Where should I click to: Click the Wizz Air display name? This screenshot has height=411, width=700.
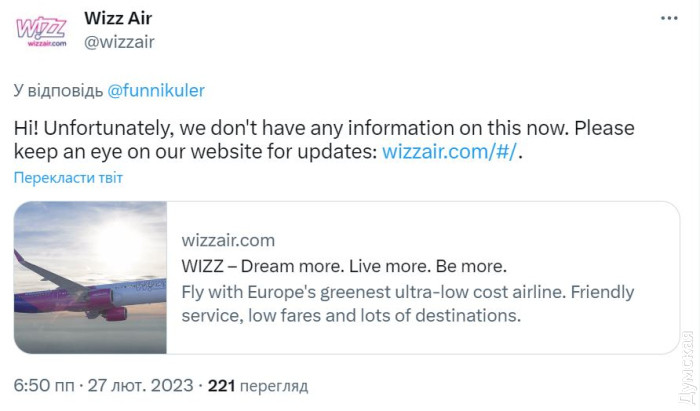pyautogui.click(x=118, y=18)
